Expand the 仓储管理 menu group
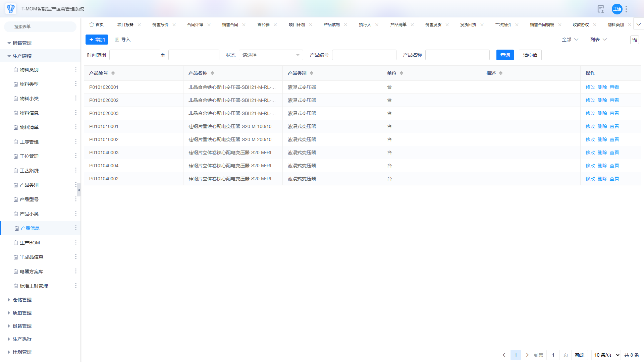This screenshot has height=362, width=644. (x=22, y=300)
